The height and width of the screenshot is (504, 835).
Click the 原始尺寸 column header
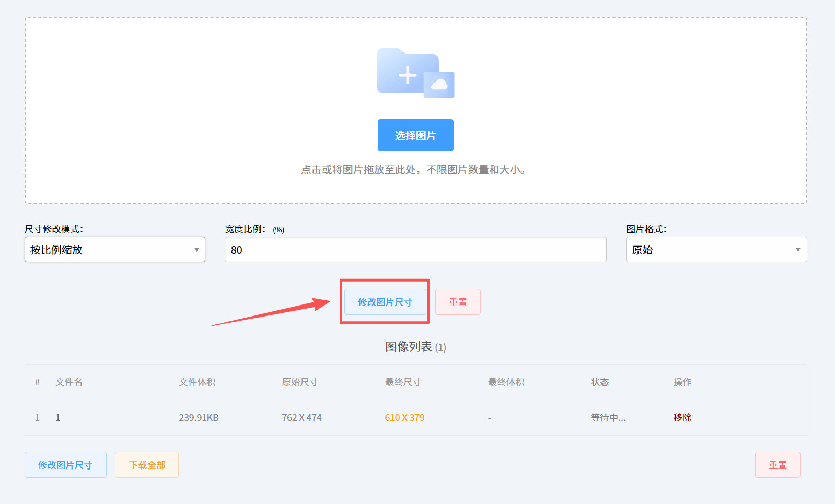300,382
